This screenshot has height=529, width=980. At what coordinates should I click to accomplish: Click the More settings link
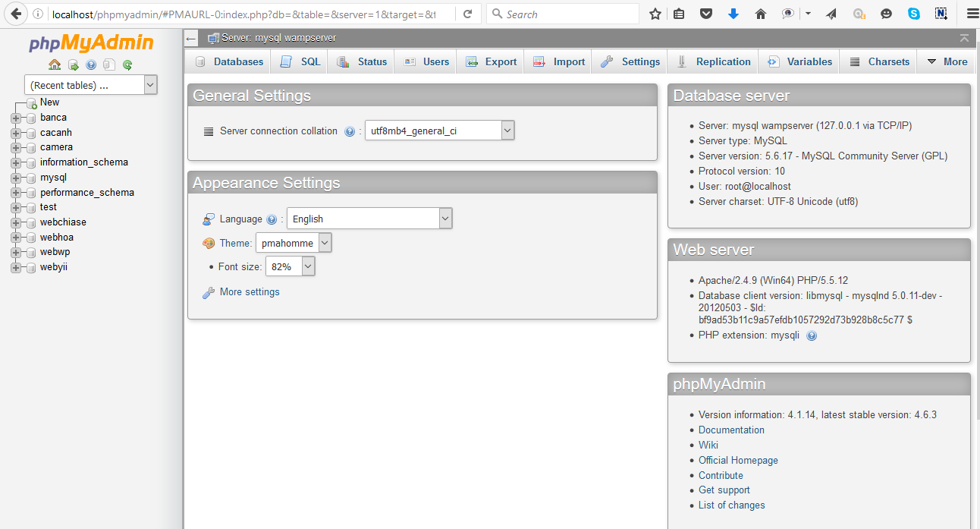[250, 292]
